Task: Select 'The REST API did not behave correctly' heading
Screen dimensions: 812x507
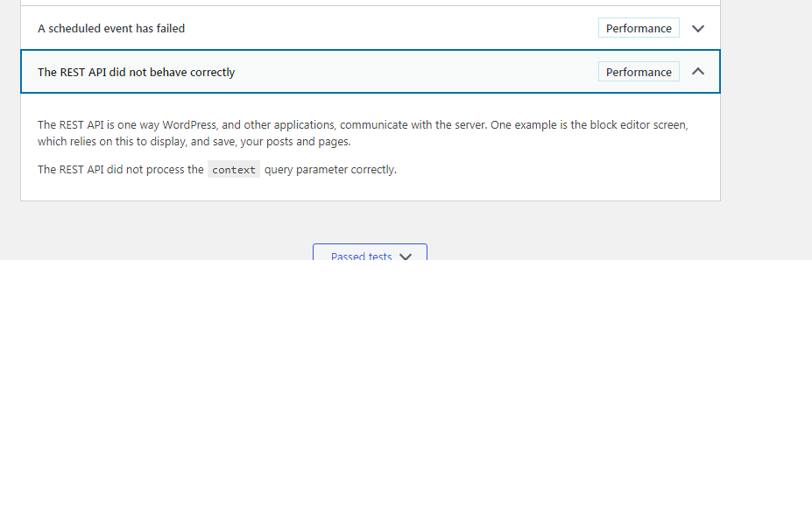Action: tap(136, 72)
